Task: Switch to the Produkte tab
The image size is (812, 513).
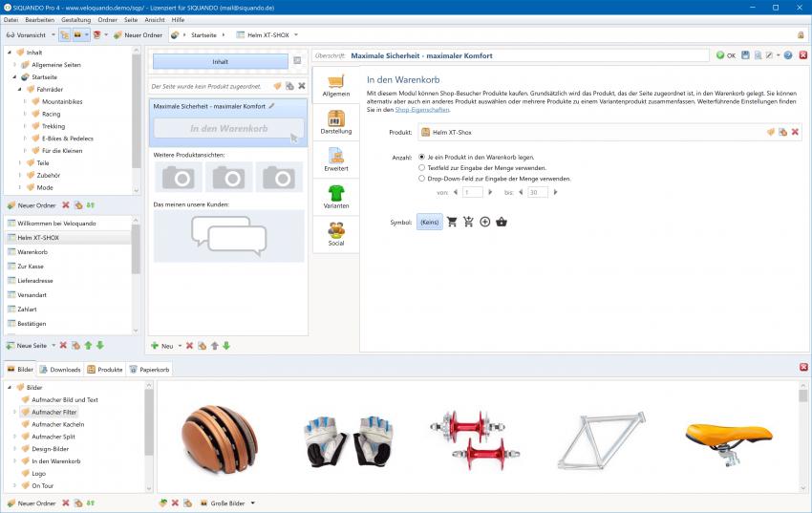Action: 104,369
